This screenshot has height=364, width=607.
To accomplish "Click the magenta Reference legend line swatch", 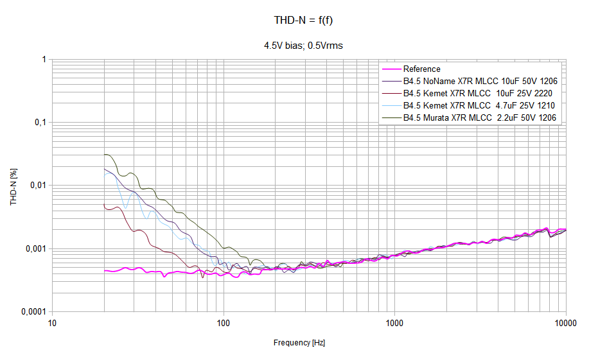I will [391, 69].
